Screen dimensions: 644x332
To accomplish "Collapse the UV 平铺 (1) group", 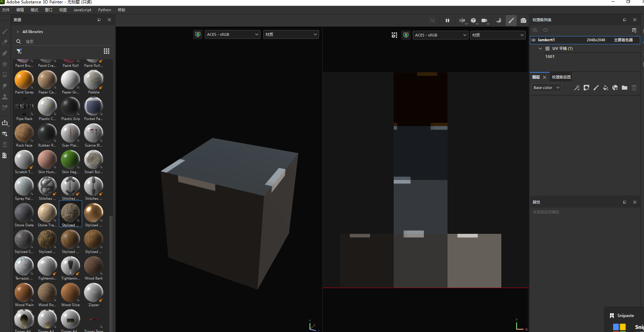I will [540, 48].
